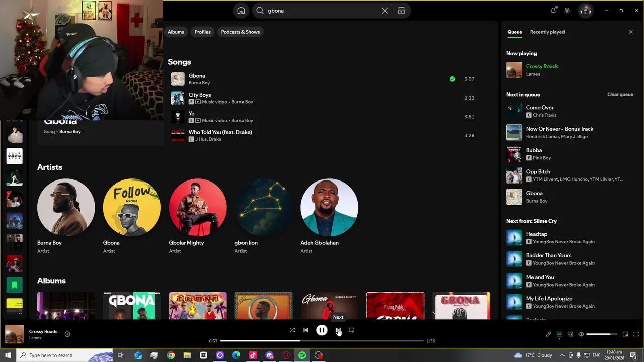Show hidden system tray icons
644x362 pixels.
[x=562, y=355]
